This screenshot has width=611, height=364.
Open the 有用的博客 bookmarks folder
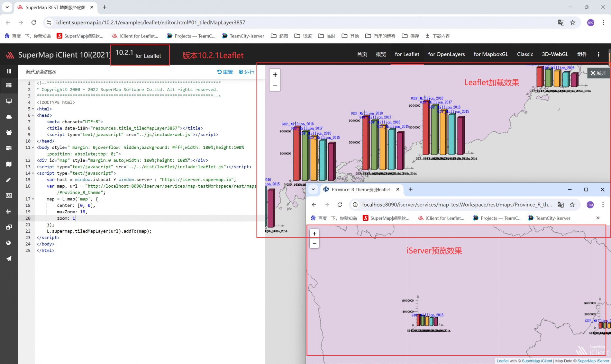click(x=380, y=36)
